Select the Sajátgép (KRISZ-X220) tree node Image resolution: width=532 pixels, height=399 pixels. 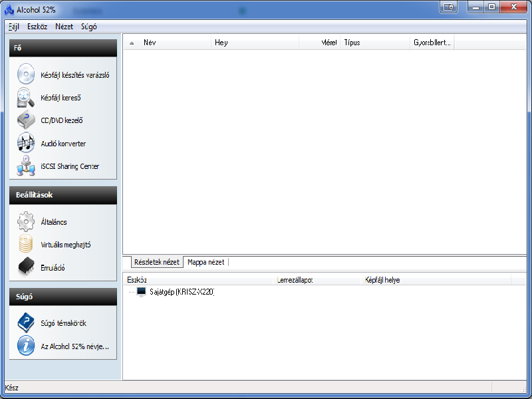click(182, 292)
